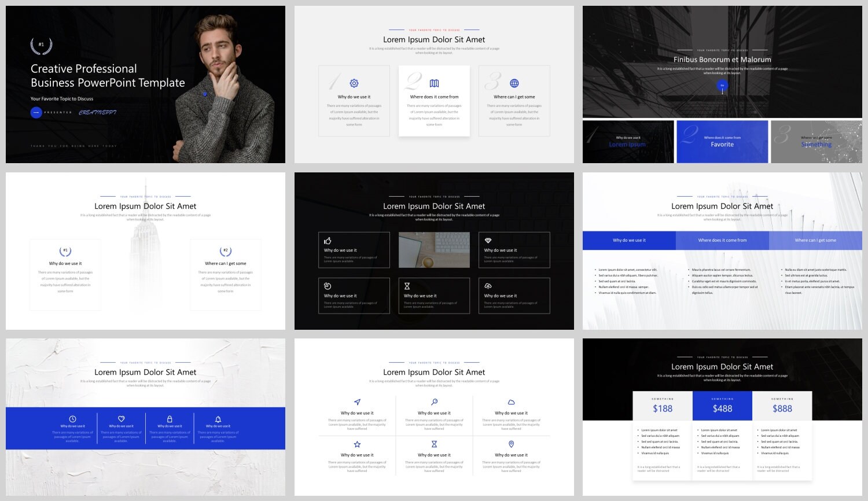Select the $188 pricing header
This screenshot has height=501, width=868.
point(663,406)
